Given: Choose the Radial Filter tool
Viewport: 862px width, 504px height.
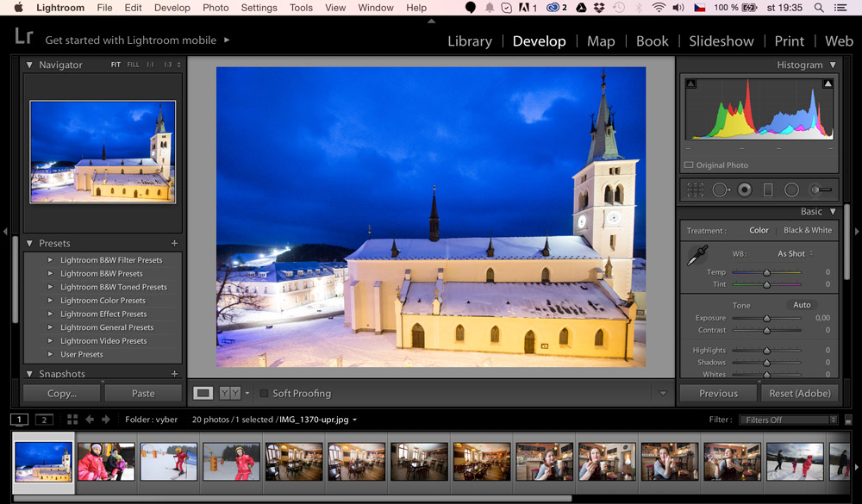Looking at the screenshot, I should pos(791,190).
